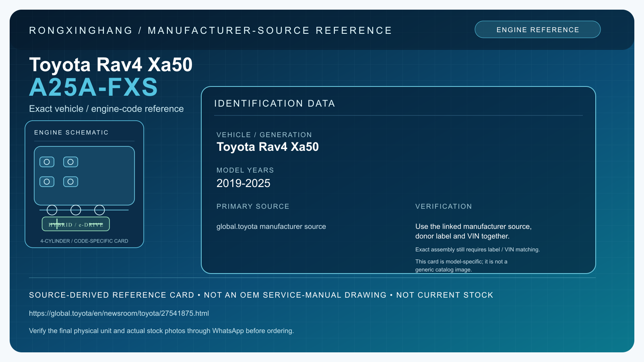This screenshot has width=644, height=362.
Task: Click the VERIFICATION label
Action: (x=444, y=206)
